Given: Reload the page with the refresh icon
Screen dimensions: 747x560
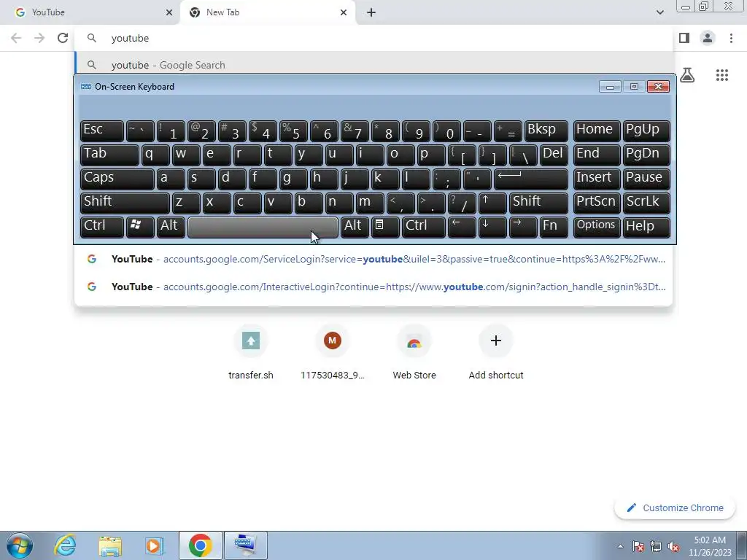Looking at the screenshot, I should (x=63, y=38).
